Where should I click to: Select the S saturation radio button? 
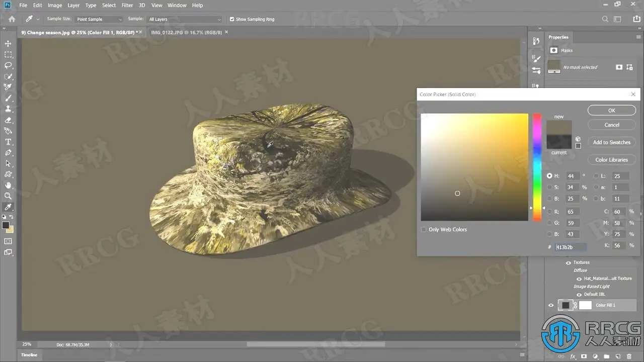tap(549, 187)
